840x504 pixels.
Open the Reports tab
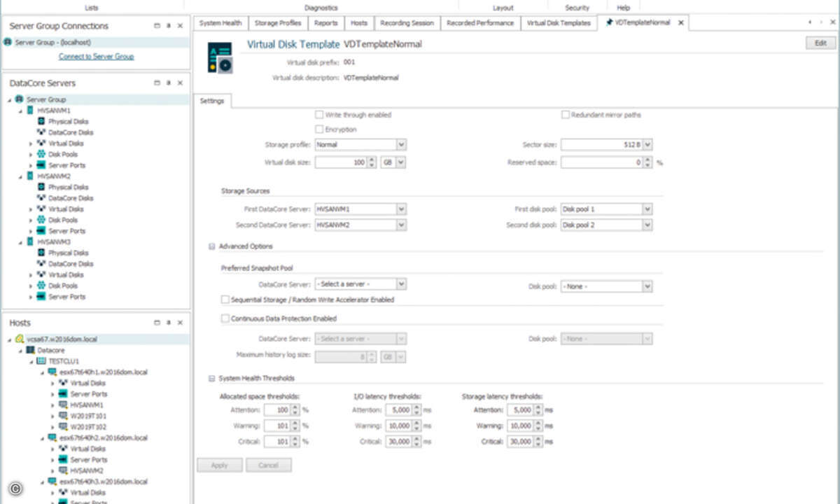[x=326, y=23]
